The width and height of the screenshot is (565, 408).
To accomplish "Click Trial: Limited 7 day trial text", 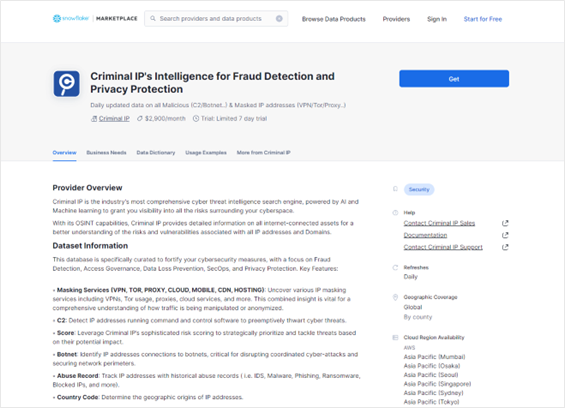I will coord(234,119).
